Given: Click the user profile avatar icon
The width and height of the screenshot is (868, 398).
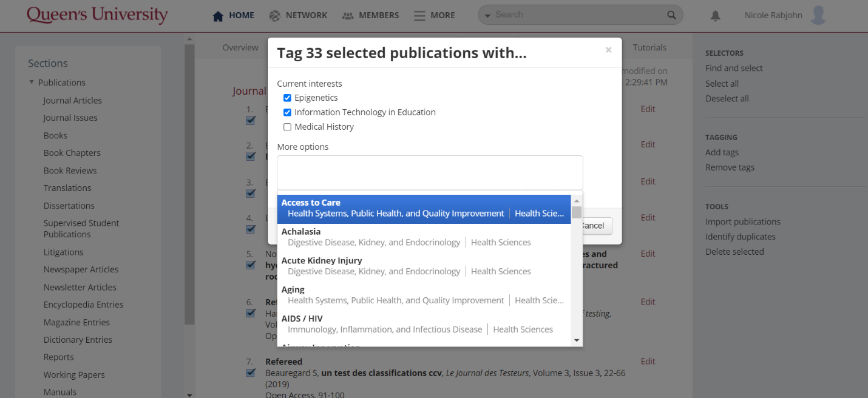Looking at the screenshot, I should [x=818, y=15].
